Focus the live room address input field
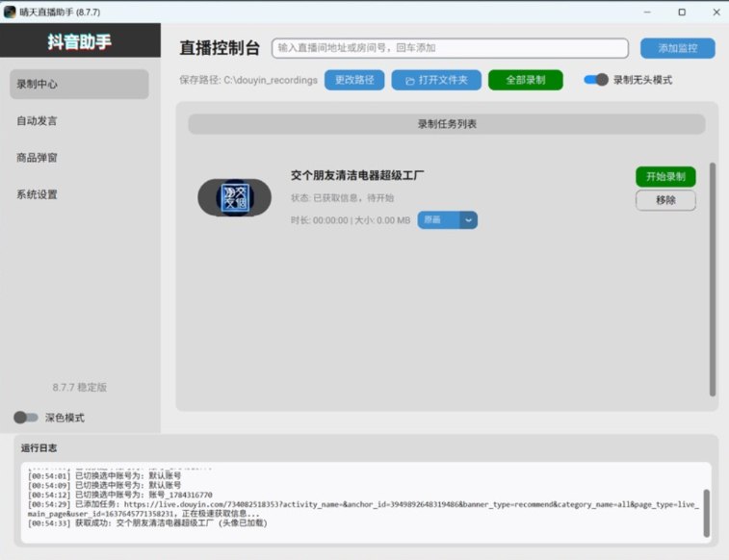 450,48
